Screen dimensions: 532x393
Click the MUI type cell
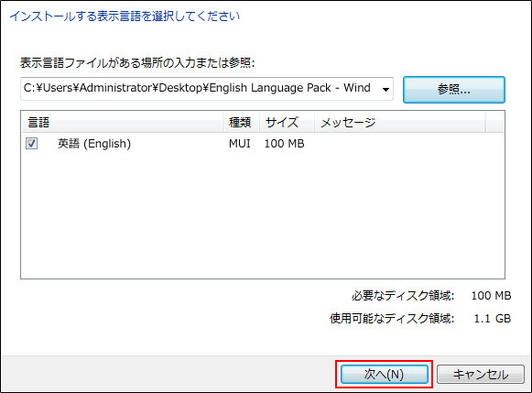point(240,144)
